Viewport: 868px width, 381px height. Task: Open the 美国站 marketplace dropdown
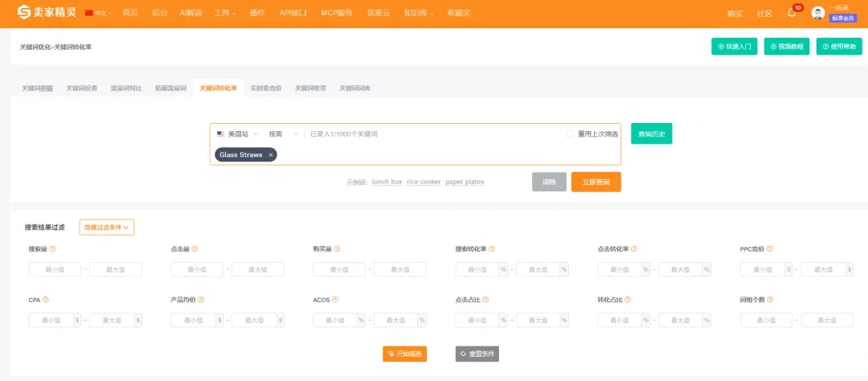click(x=237, y=134)
